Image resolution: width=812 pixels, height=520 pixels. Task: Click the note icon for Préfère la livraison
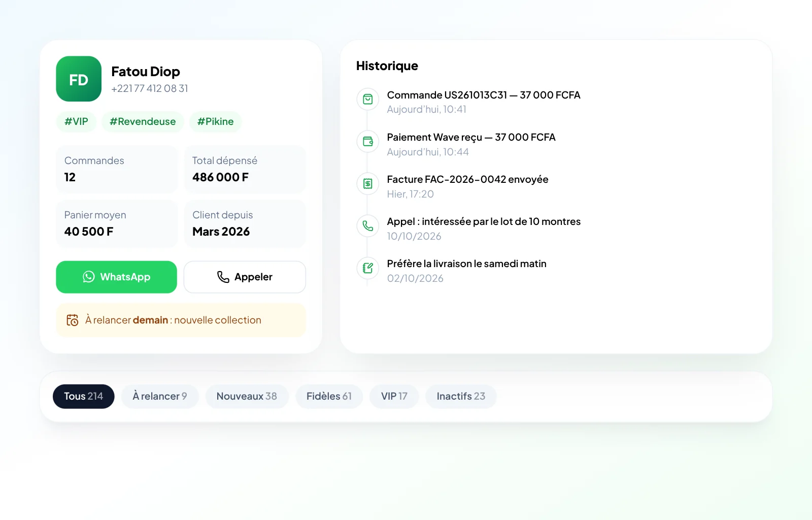pyautogui.click(x=368, y=268)
